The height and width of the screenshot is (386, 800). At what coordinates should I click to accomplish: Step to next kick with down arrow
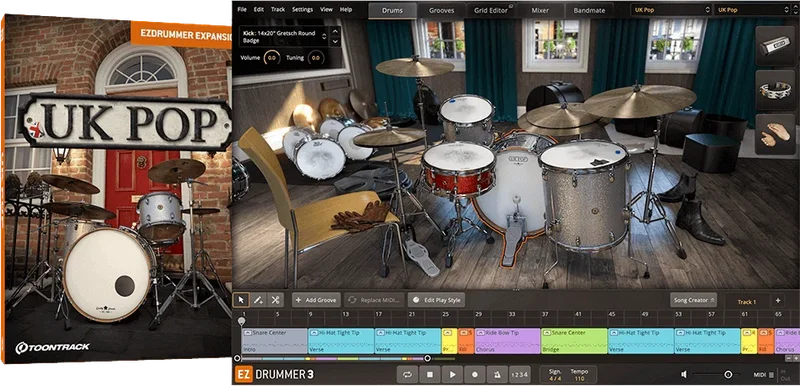click(x=335, y=42)
